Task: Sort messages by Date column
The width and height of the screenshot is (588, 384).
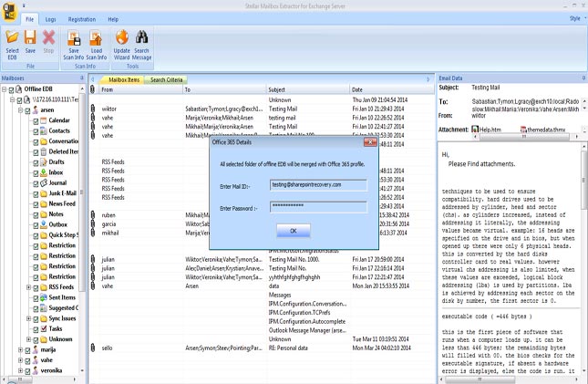Action: tap(391, 89)
